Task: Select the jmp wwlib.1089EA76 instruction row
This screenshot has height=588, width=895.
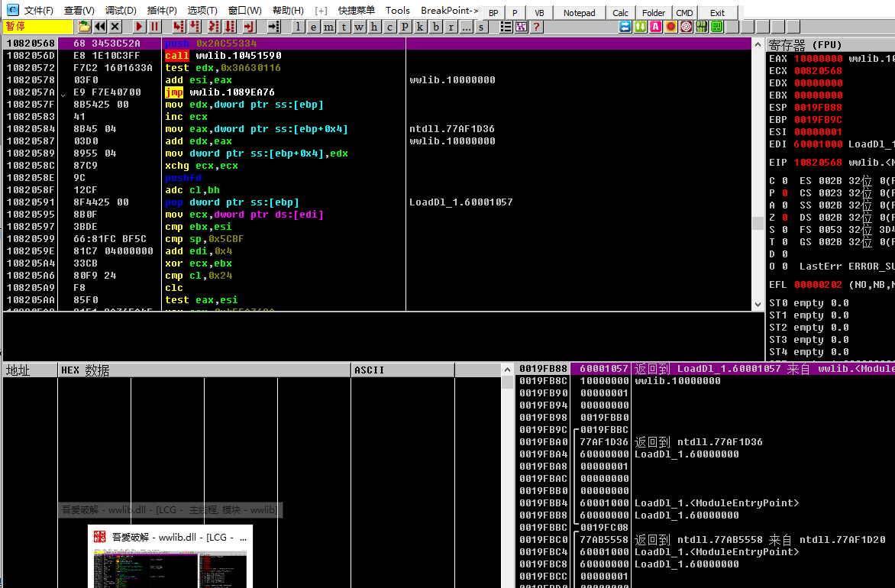Action: [376, 92]
